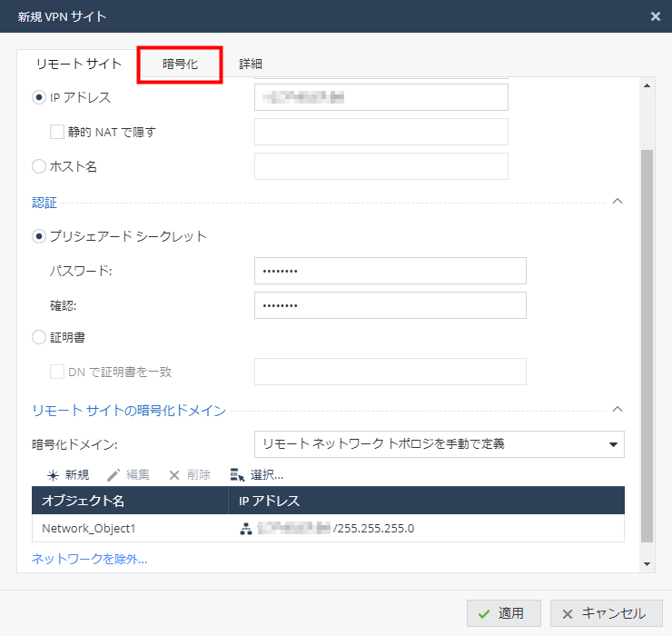Choose the 証明書 radio option
The height and width of the screenshot is (636, 672).
39,337
